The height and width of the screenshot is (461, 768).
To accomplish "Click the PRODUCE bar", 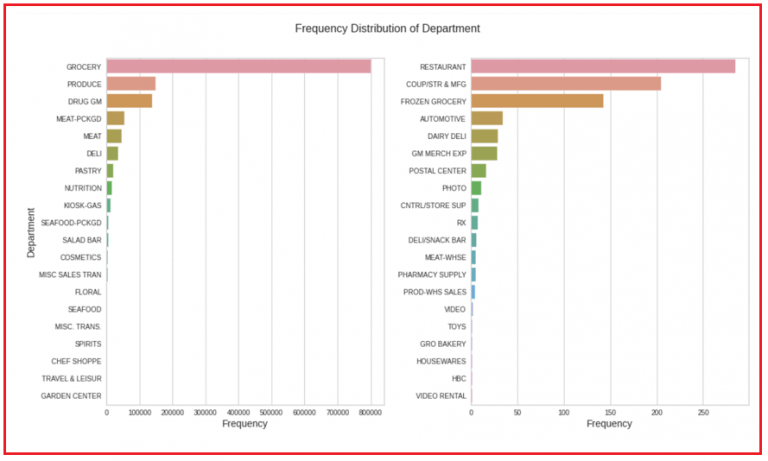I will (130, 84).
